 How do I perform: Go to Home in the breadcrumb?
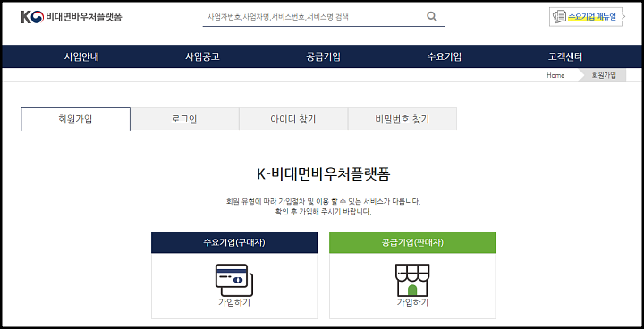555,76
